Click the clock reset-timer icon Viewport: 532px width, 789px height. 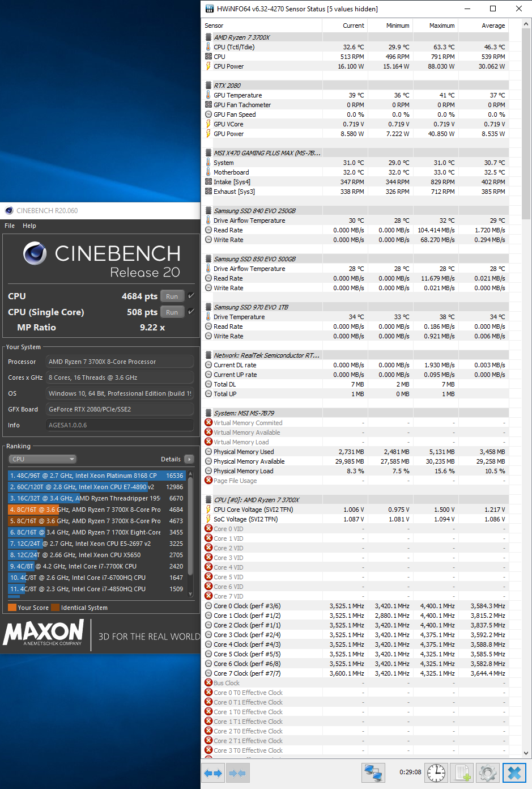click(x=436, y=773)
